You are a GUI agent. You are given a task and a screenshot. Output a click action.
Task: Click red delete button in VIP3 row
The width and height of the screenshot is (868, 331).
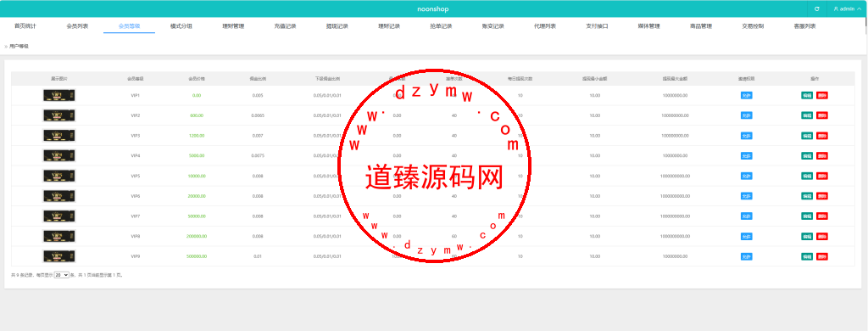pyautogui.click(x=822, y=135)
